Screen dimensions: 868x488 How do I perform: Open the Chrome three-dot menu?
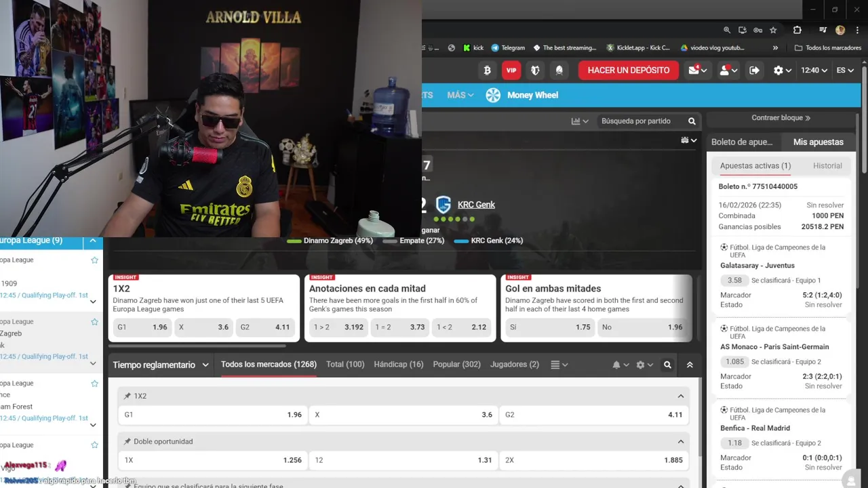856,30
